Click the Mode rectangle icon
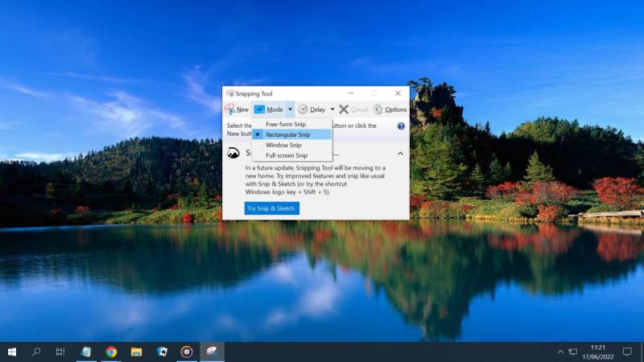Screen dimensions: 644x362 point(259,109)
